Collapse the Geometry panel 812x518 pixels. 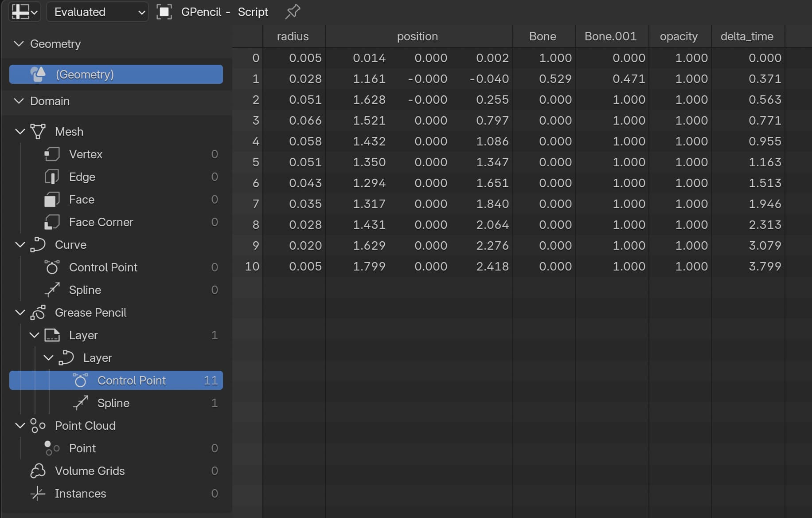[19, 44]
